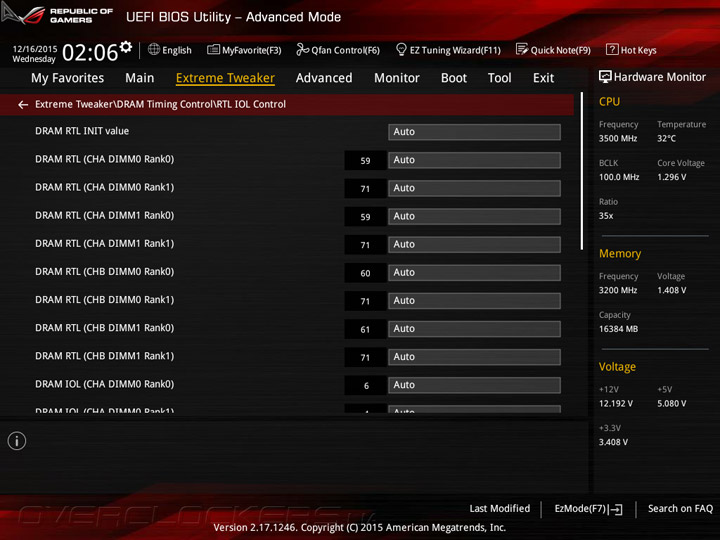The height and width of the screenshot is (540, 720).
Task: Open Search on FAQ
Action: [x=680, y=509]
